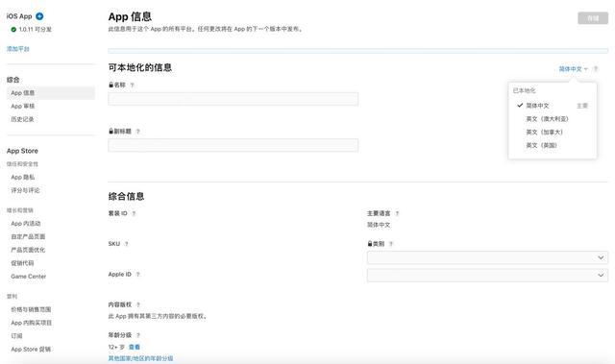Open 订阅 in the sidebar
Viewport: 615px width, 364px height.
(17, 336)
